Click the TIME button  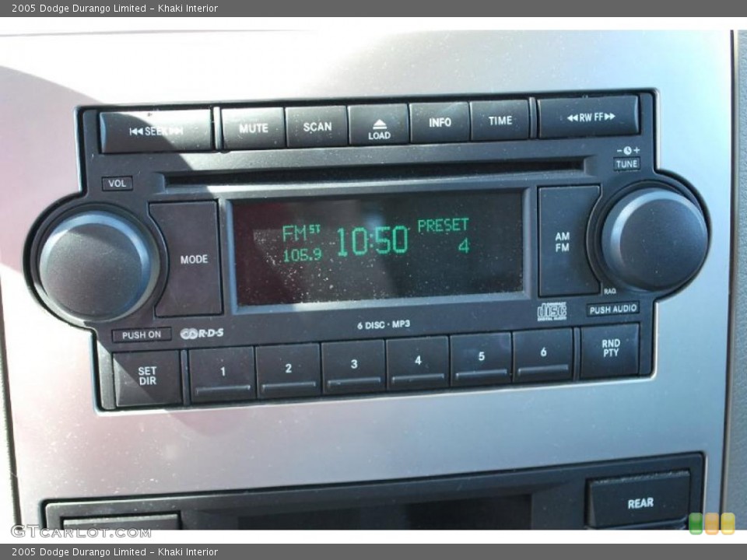click(x=500, y=120)
